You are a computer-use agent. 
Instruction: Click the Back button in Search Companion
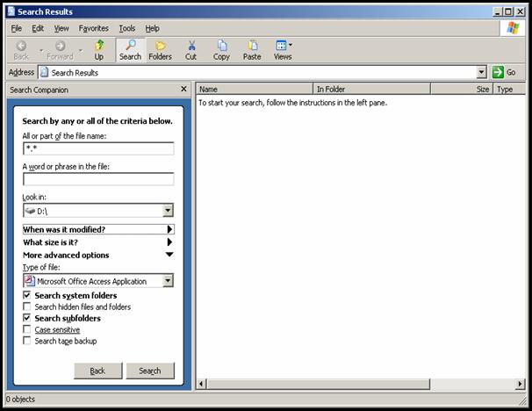tap(97, 371)
